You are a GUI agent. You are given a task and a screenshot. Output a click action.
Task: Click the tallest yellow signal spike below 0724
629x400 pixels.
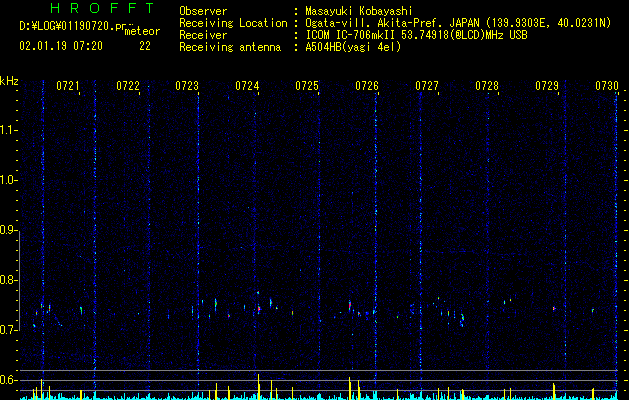[x=258, y=386]
